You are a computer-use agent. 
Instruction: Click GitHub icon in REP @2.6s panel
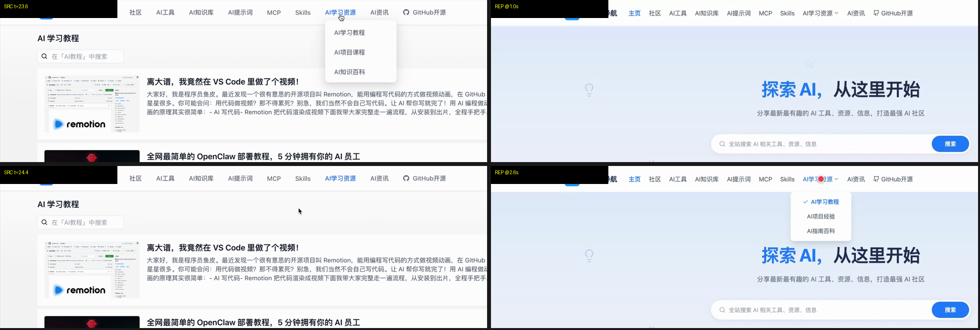click(876, 180)
